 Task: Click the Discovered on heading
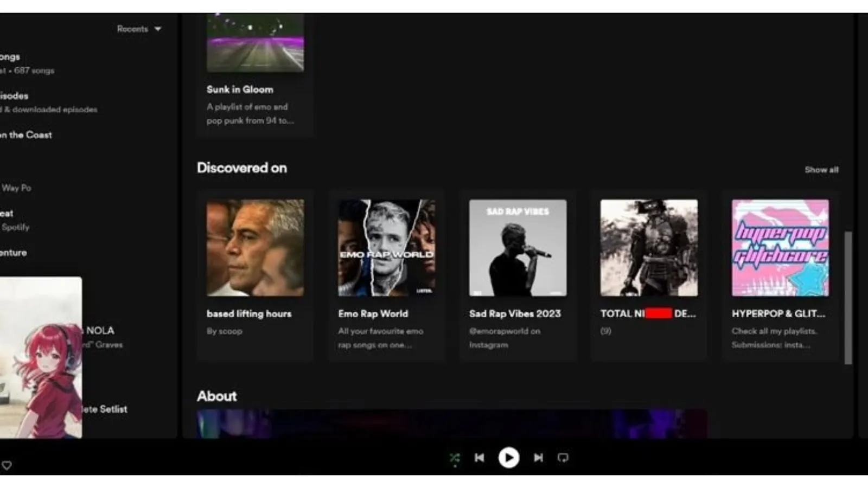tap(242, 168)
